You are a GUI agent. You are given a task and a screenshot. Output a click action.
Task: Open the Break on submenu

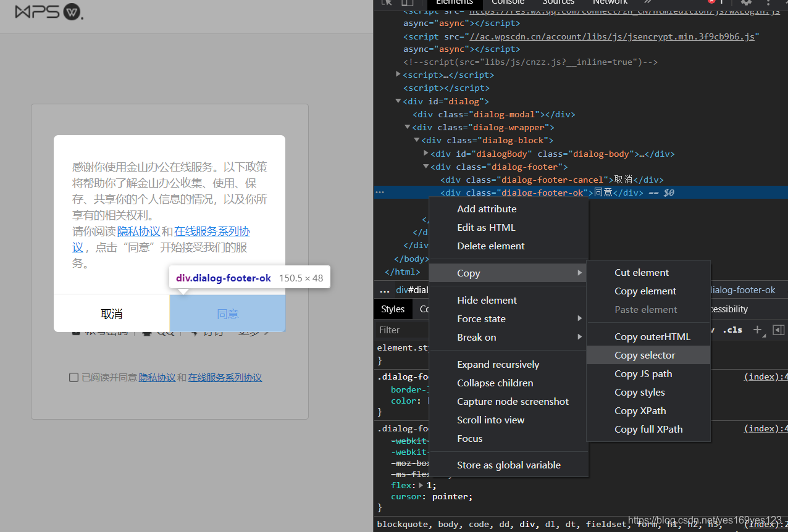tap(508, 337)
